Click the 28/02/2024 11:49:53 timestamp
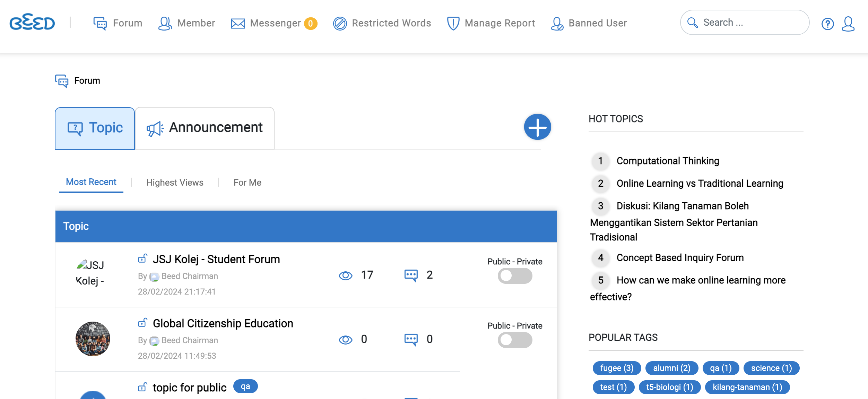 point(177,356)
